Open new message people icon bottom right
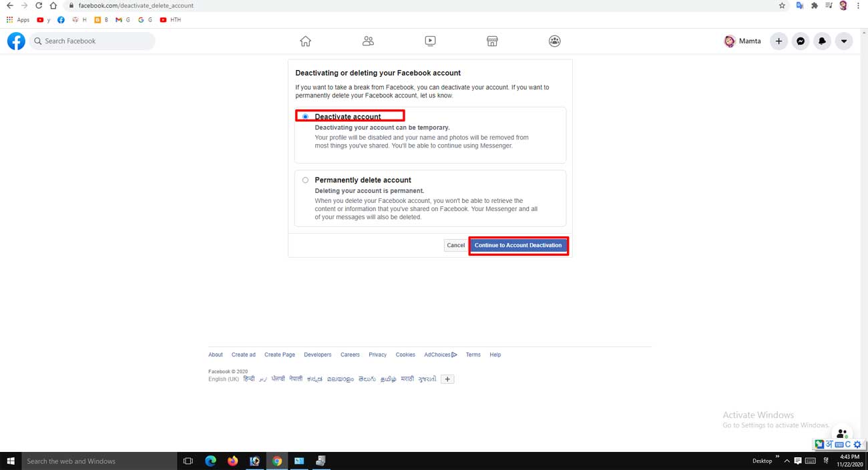The height and width of the screenshot is (470, 868). coord(842,434)
